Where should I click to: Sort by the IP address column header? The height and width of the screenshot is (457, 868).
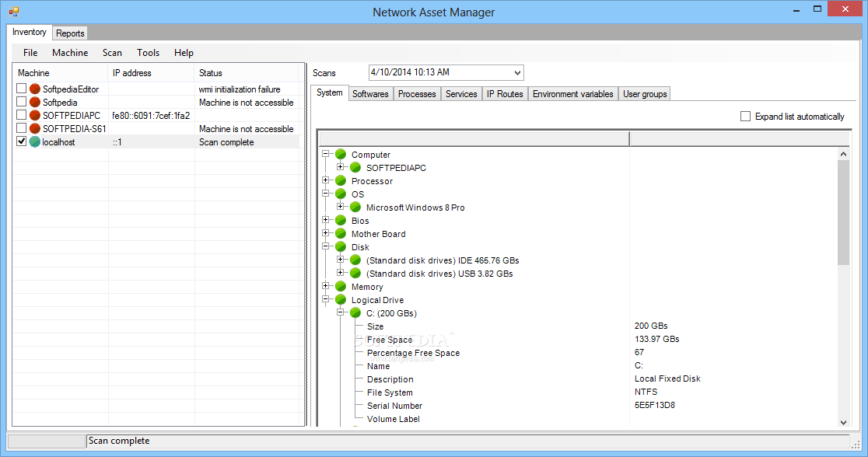151,73
